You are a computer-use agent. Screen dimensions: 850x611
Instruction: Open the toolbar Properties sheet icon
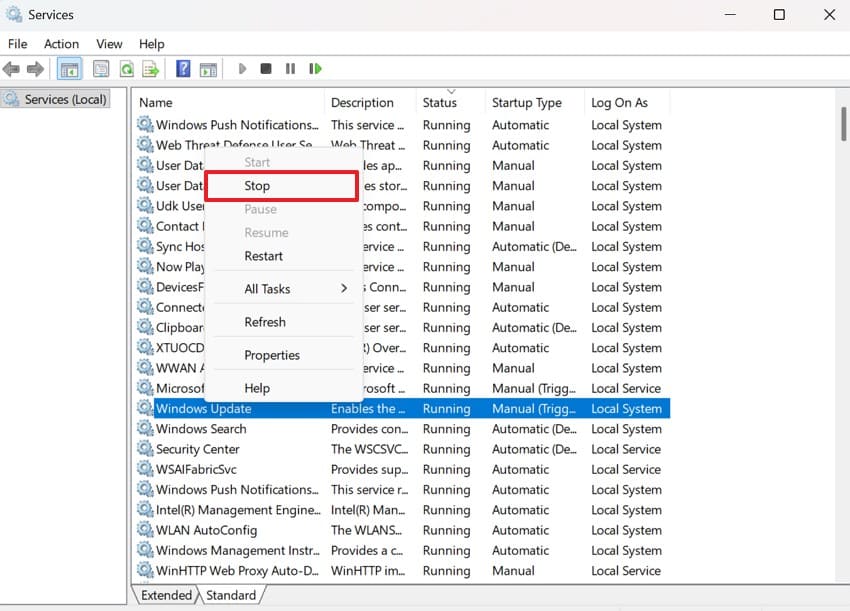coord(101,69)
